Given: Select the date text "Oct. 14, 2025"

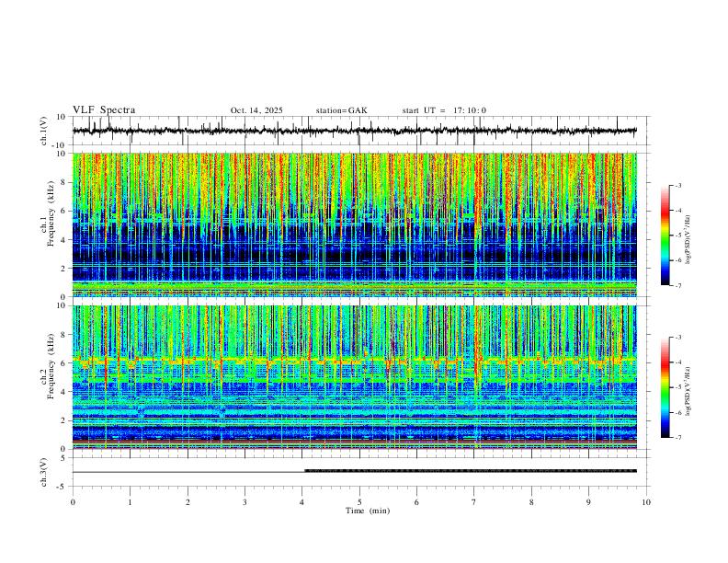Looking at the screenshot, I should [256, 110].
